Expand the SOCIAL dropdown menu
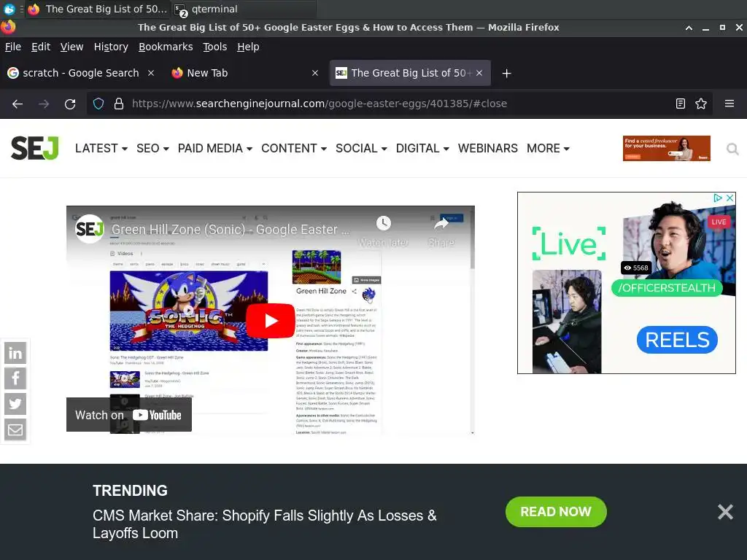 point(361,149)
